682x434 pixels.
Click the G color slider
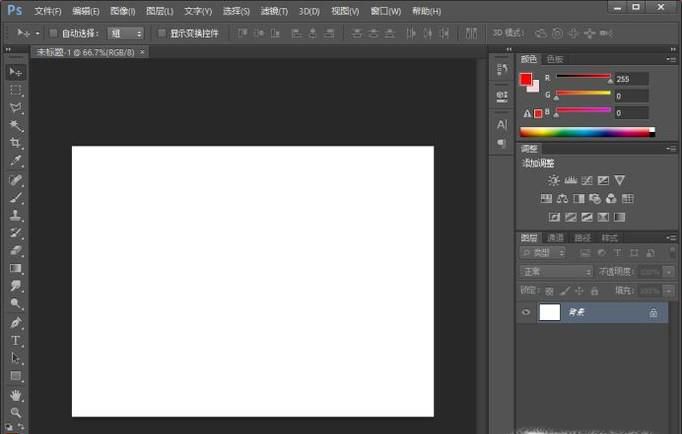[x=583, y=93]
